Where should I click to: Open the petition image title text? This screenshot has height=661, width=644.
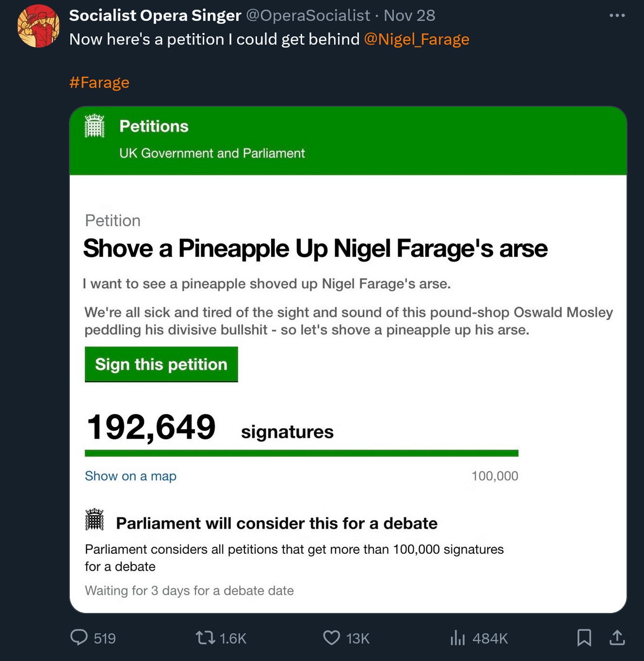[x=315, y=248]
